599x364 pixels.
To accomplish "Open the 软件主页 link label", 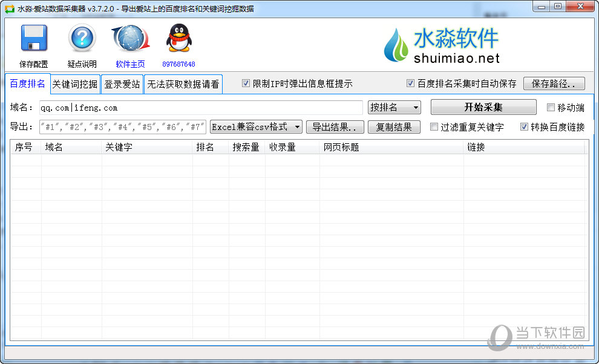I will (x=130, y=64).
